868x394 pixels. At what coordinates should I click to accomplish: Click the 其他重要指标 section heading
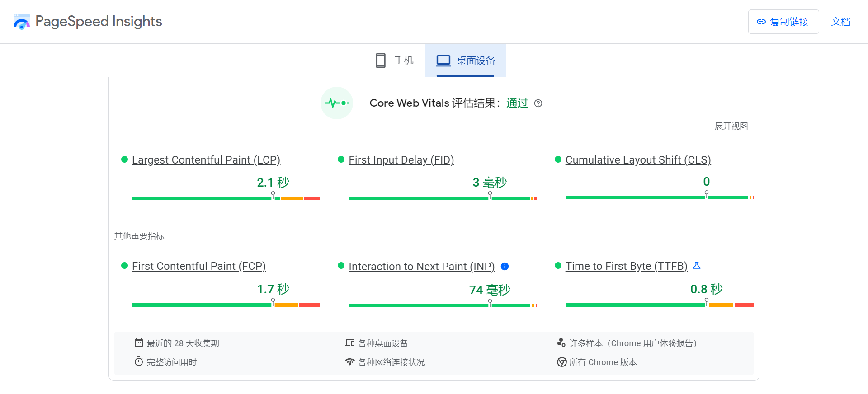[139, 236]
